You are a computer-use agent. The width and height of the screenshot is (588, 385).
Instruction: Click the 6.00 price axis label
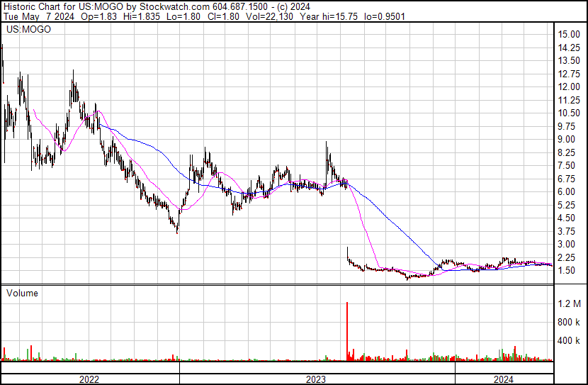(567, 191)
